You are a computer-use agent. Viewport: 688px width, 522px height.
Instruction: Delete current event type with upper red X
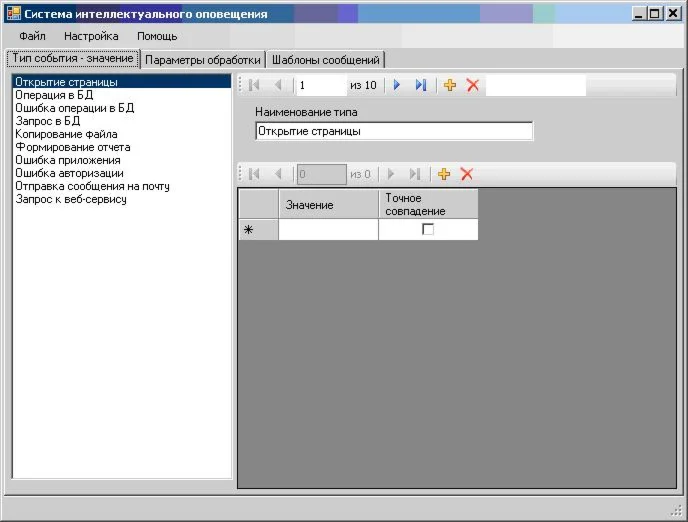(x=473, y=85)
